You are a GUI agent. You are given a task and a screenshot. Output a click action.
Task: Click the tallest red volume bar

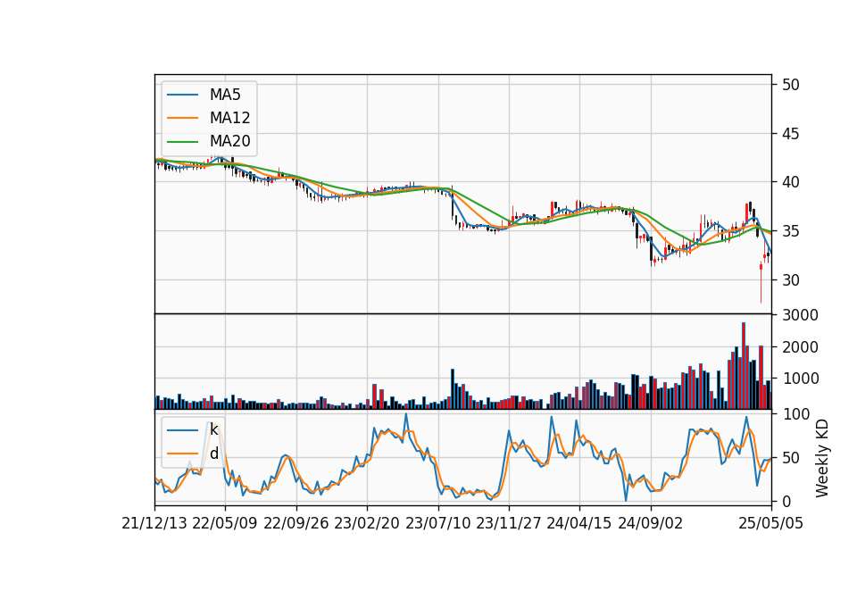pyautogui.click(x=744, y=366)
